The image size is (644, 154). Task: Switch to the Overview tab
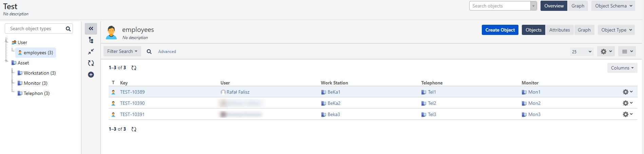[x=554, y=6]
